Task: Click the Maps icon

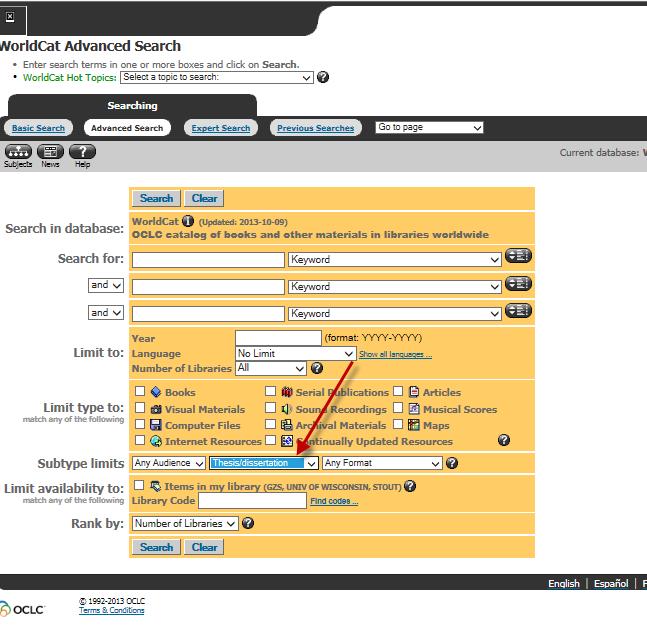Action: pos(413,425)
